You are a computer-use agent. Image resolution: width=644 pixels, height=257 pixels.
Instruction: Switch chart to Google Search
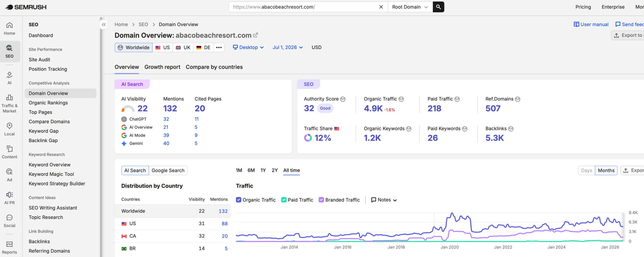coord(168,170)
